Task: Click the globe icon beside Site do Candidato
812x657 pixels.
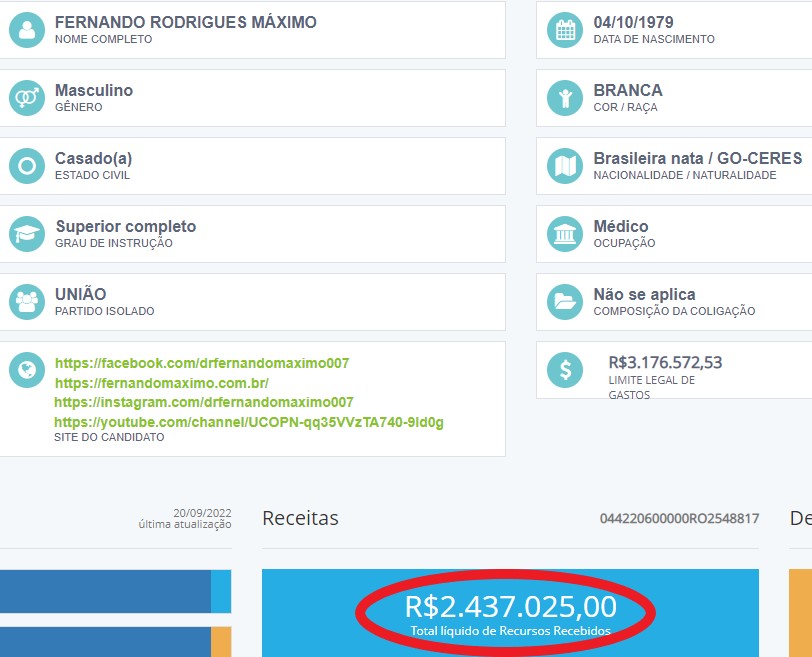Action: coord(21,369)
